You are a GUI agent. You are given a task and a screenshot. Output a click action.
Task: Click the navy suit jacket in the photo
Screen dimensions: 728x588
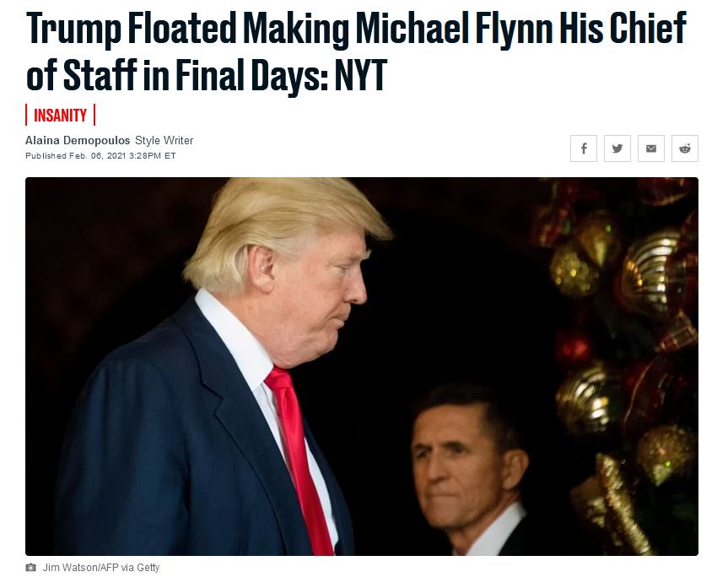point(176,441)
